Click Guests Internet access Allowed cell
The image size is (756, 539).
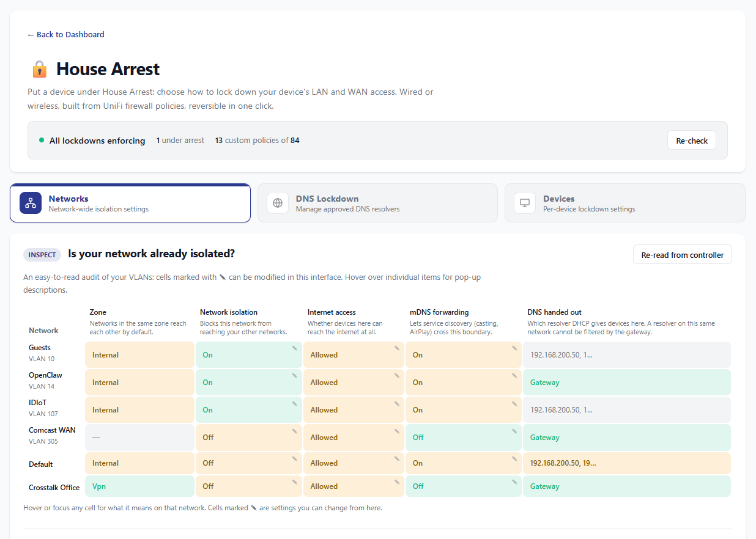[354, 354]
